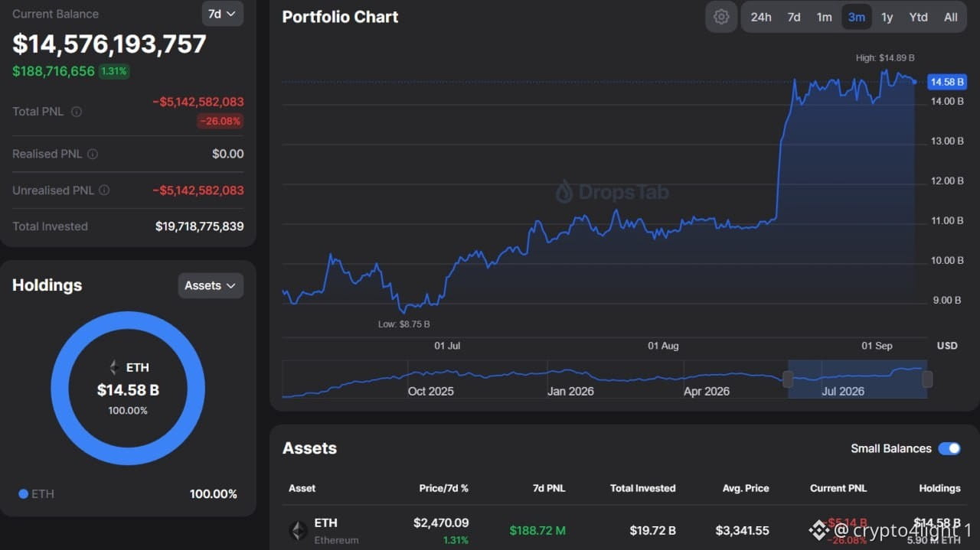
Task: Open chart settings gear icon
Action: [x=721, y=17]
